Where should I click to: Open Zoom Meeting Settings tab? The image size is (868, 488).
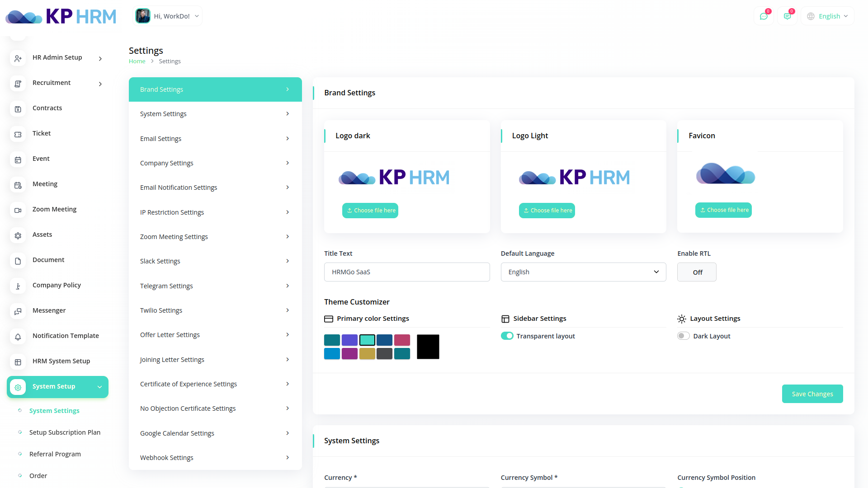[215, 237]
